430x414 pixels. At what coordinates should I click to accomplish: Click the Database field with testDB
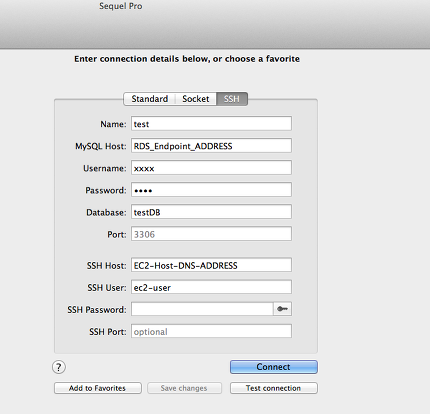tap(211, 212)
